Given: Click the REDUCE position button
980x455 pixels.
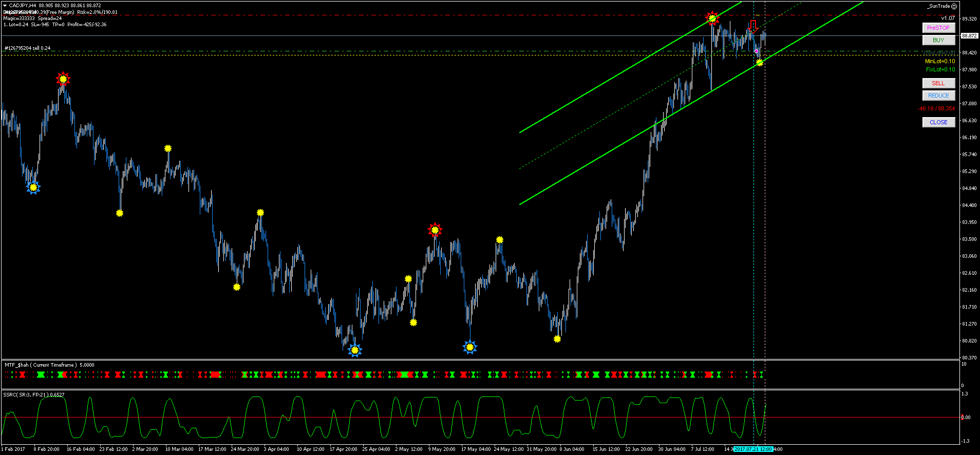Looking at the screenshot, I should (x=938, y=96).
